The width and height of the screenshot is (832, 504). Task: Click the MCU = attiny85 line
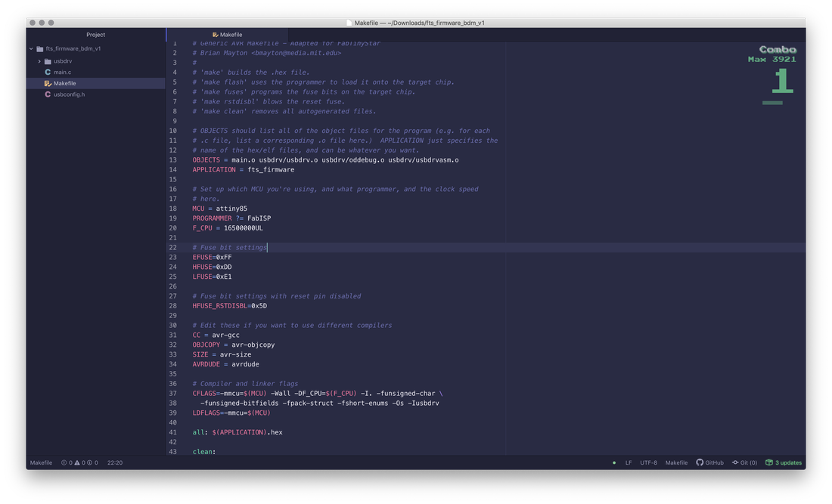[219, 209]
